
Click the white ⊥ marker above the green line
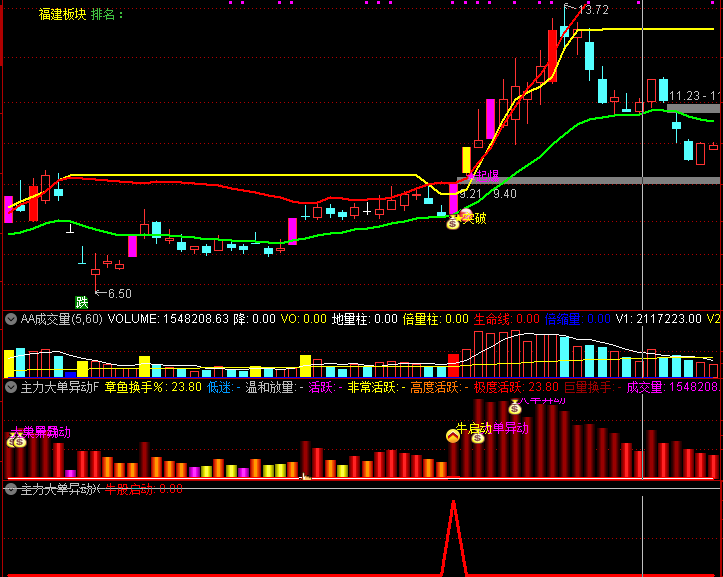[70, 228]
